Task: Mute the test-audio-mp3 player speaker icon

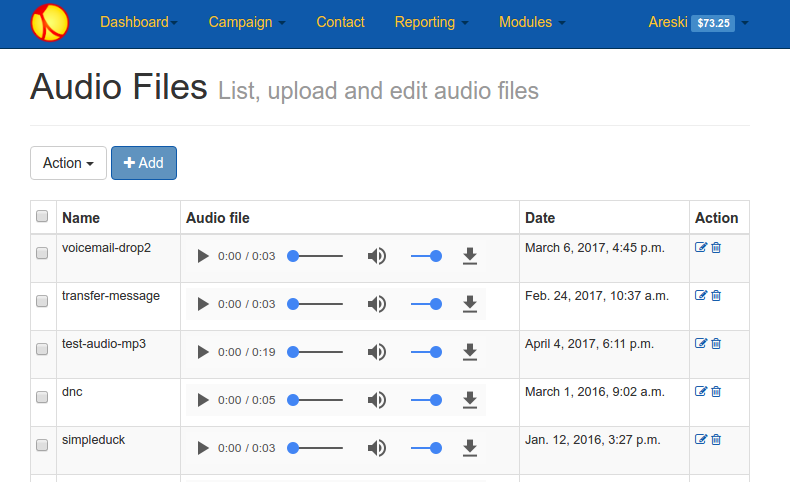Action: 376,352
